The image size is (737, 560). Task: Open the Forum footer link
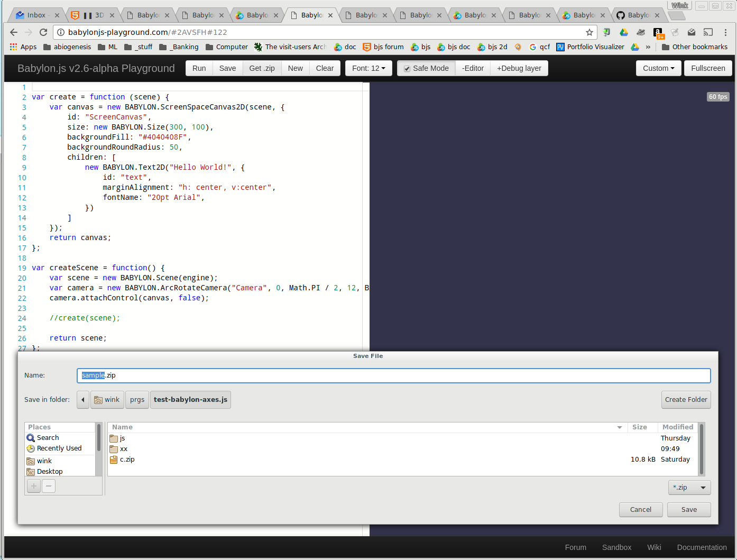(576, 547)
